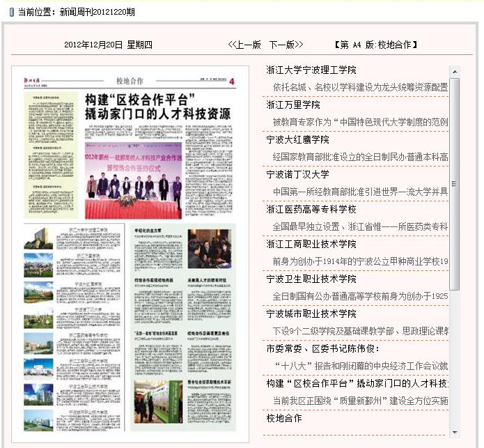Click summary 中国第一所经教育部批准引进世界一流大学
Viewport: 484px width, 448px height.
click(360, 192)
